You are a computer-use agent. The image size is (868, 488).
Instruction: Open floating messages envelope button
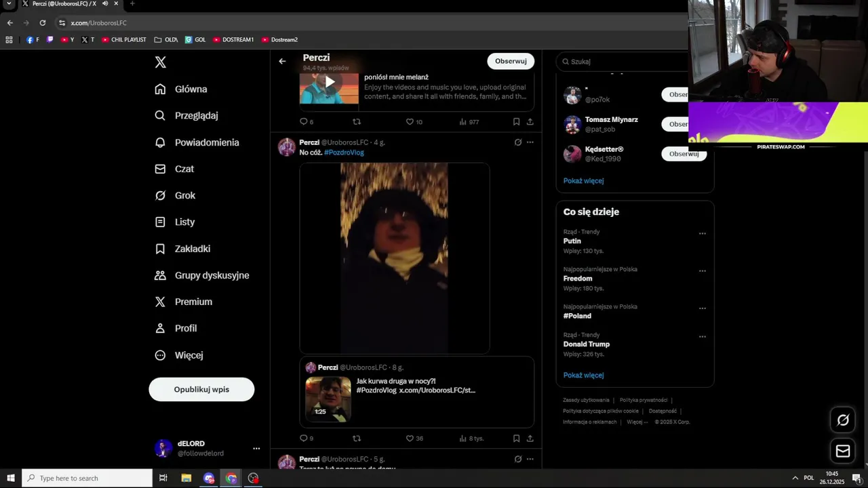(843, 451)
